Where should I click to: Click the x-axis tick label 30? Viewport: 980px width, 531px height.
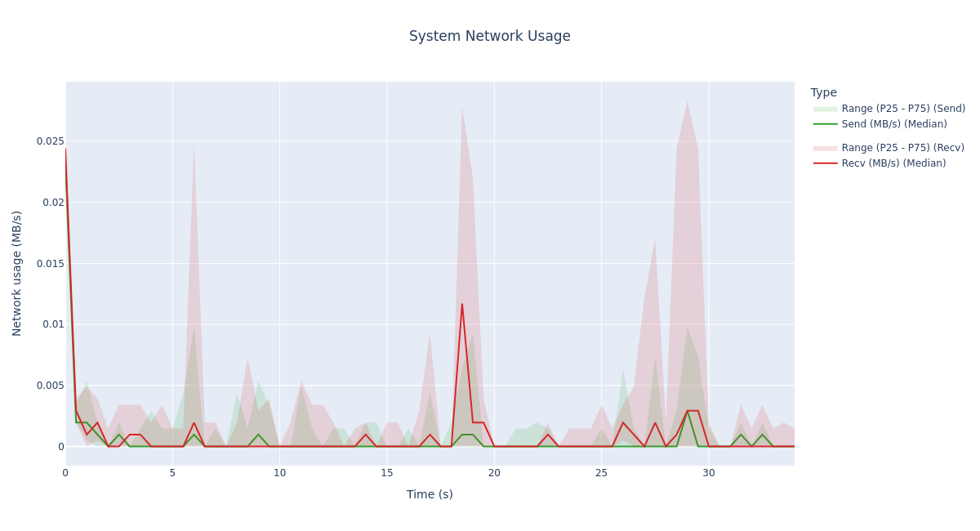708,473
